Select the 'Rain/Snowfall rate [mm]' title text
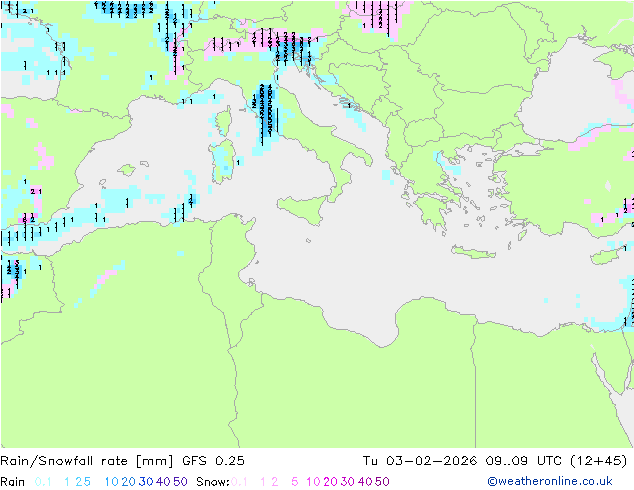 87,461
